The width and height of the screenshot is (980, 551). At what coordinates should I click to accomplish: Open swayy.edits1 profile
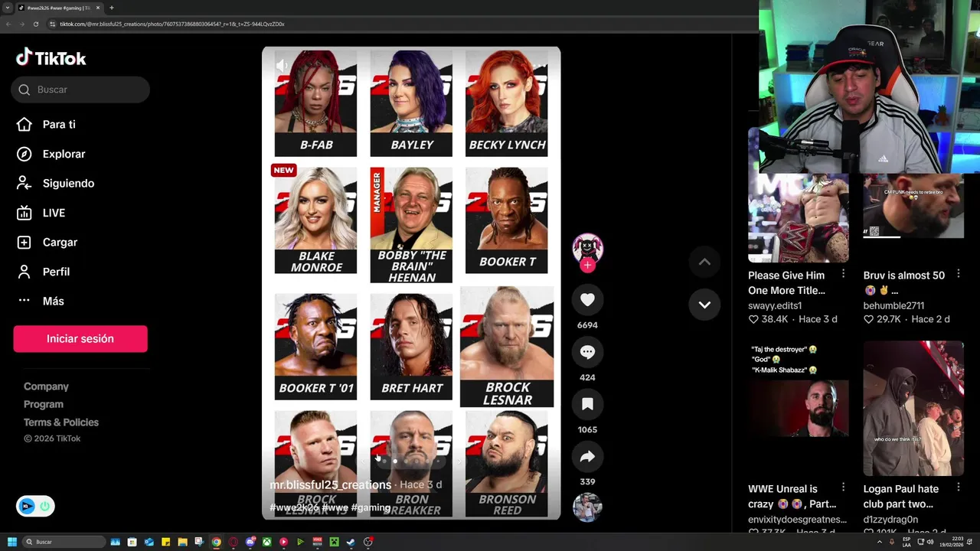tap(775, 305)
